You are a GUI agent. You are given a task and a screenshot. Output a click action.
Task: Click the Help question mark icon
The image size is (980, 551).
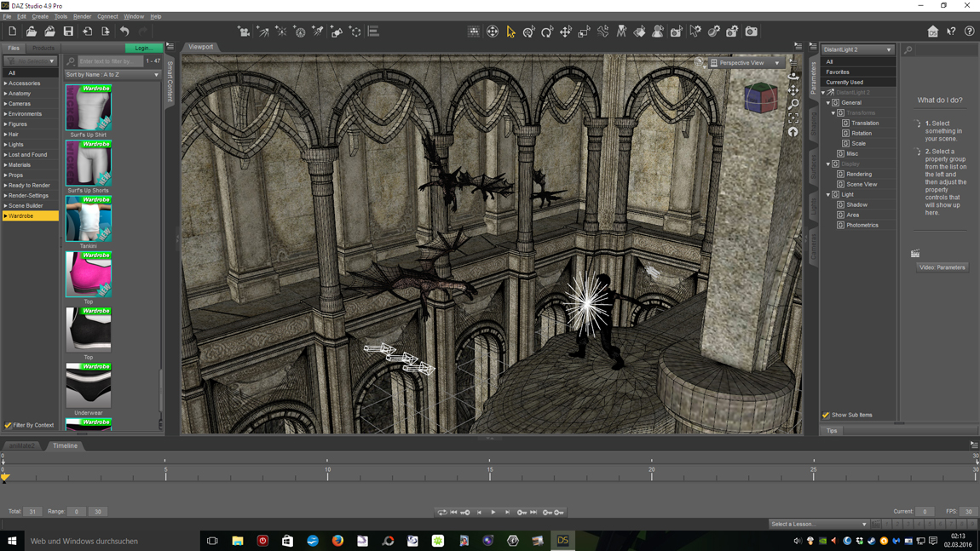tap(970, 32)
